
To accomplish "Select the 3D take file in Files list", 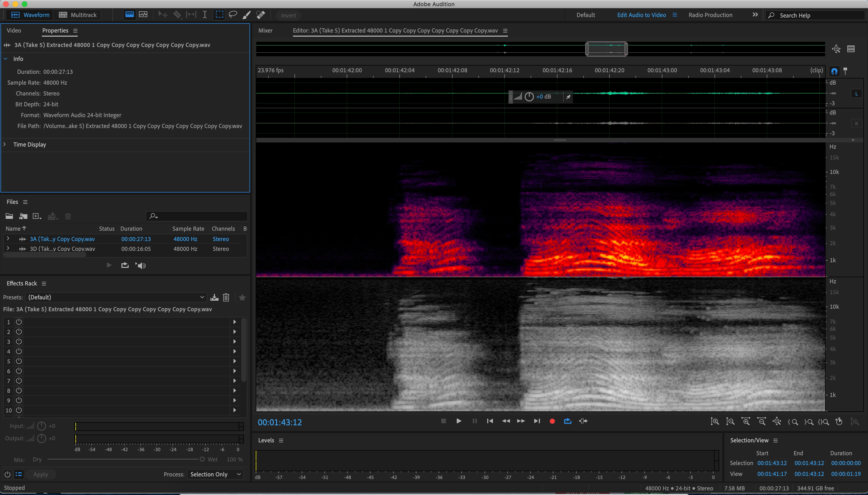I will pos(62,249).
